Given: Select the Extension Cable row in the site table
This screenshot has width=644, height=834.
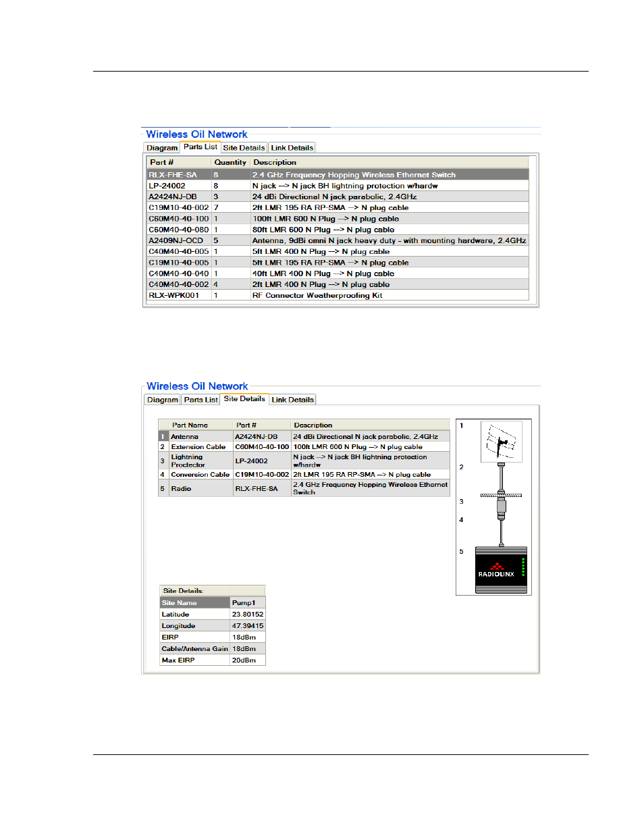Looking at the screenshot, I should [304, 447].
